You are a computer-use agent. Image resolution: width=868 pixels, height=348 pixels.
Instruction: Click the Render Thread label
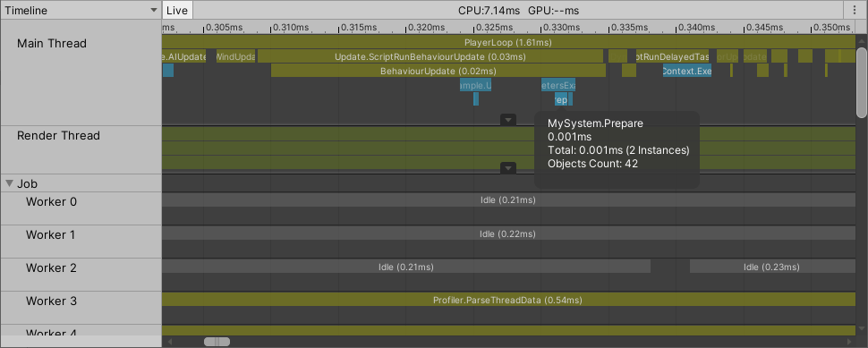[58, 136]
